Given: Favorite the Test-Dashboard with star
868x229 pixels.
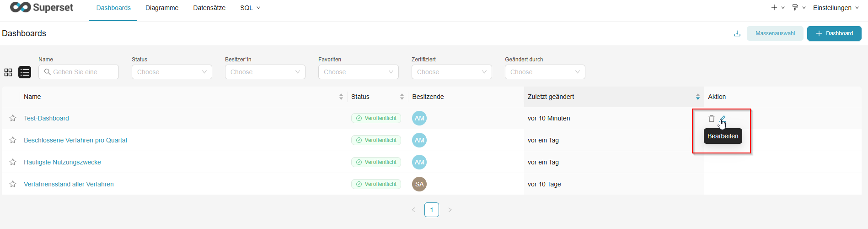Looking at the screenshot, I should click(x=13, y=118).
